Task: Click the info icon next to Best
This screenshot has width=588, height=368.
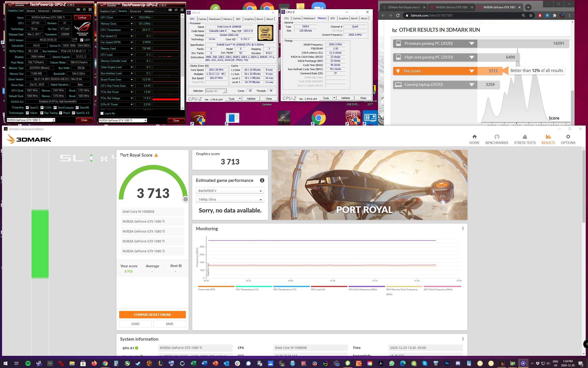Action: [x=180, y=266]
